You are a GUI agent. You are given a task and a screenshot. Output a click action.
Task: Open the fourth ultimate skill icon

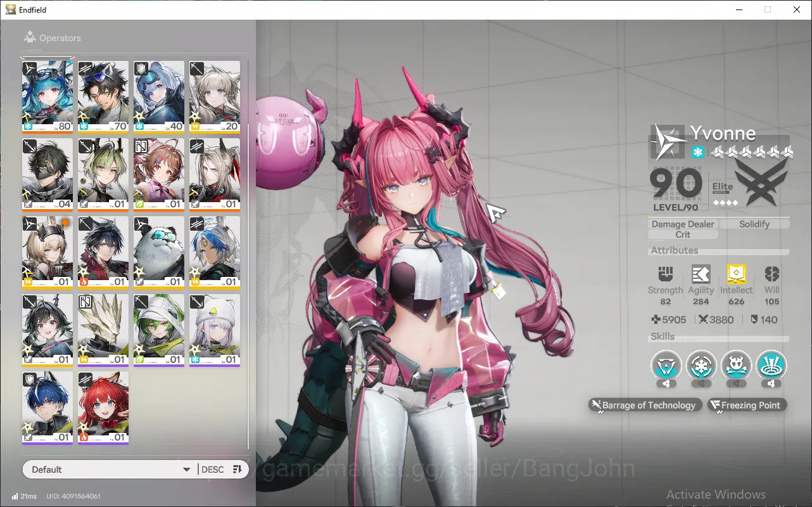click(771, 366)
